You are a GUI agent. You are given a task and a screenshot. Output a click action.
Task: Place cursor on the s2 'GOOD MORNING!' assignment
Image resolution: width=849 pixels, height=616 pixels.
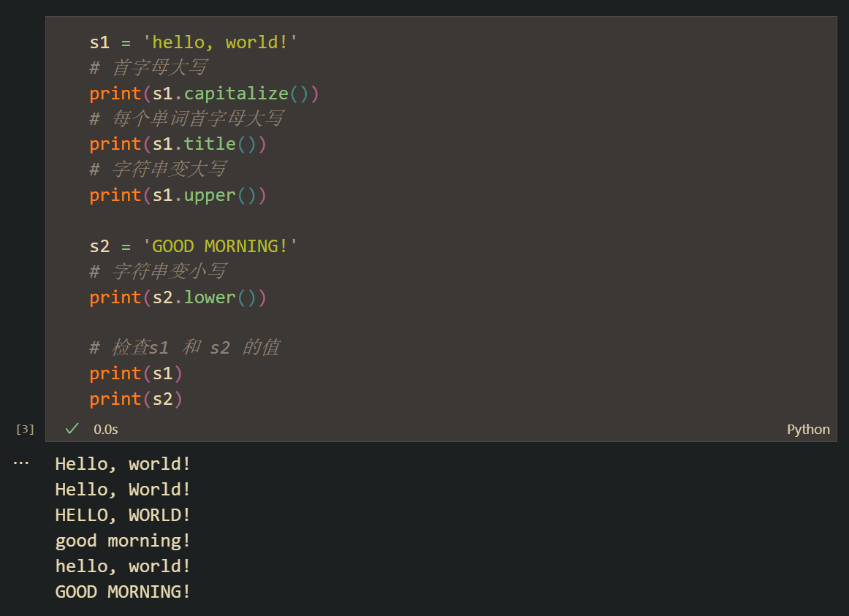194,246
